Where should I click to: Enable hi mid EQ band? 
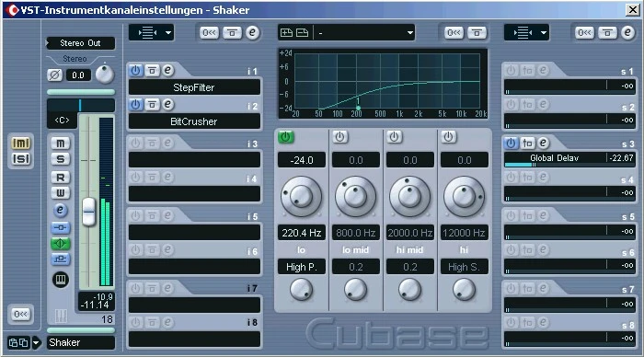click(395, 137)
